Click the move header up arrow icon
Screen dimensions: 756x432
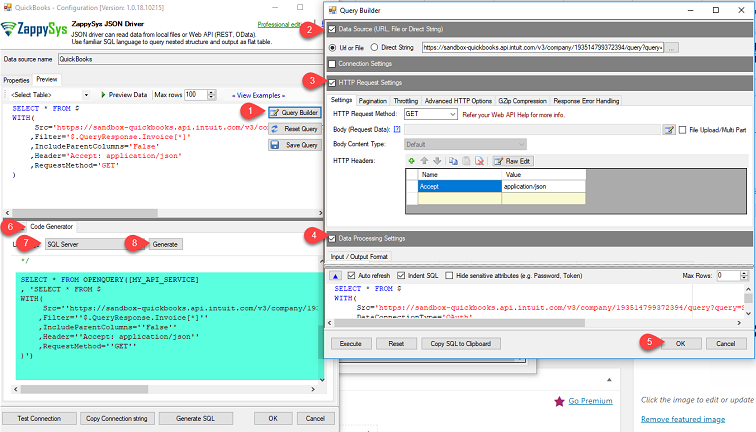click(x=426, y=160)
